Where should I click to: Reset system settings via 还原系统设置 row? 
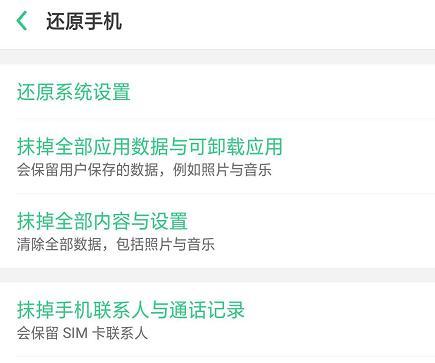click(x=217, y=92)
